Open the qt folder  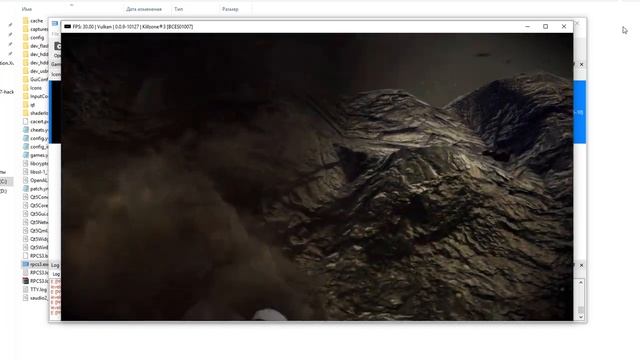(x=29, y=105)
